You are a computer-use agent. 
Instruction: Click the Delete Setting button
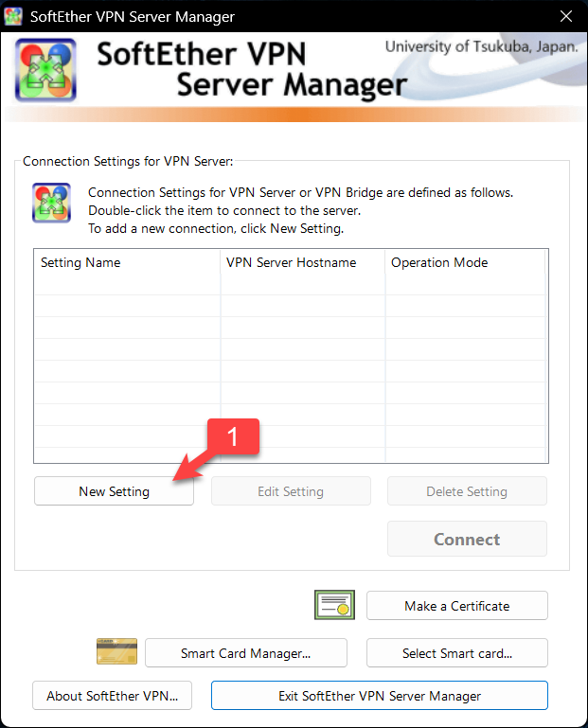pyautogui.click(x=467, y=491)
